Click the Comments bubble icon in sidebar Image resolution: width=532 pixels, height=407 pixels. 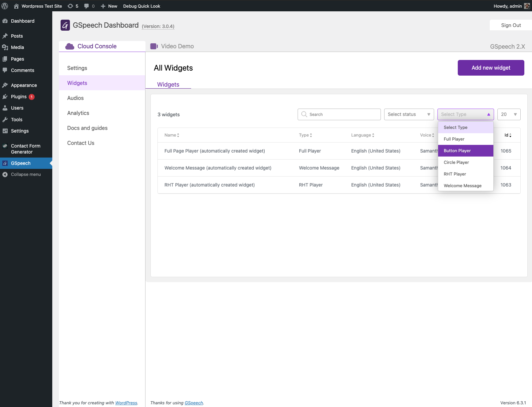[5, 70]
